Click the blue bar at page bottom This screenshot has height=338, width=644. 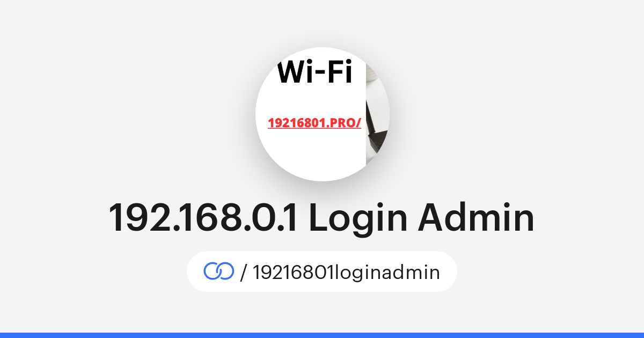[x=322, y=335]
